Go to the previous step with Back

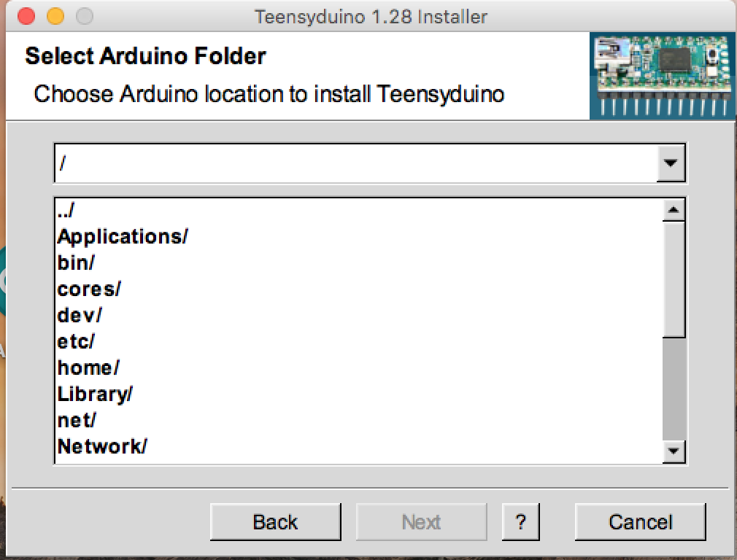[x=275, y=522]
